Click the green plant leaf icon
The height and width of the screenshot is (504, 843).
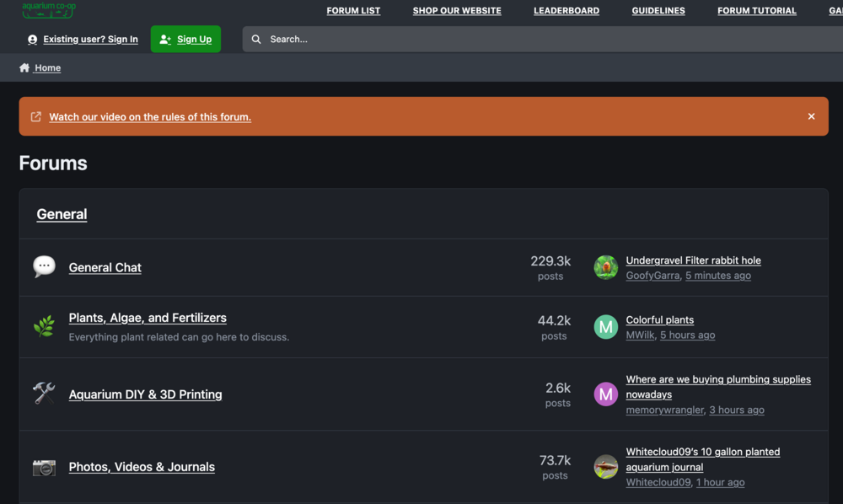click(44, 326)
